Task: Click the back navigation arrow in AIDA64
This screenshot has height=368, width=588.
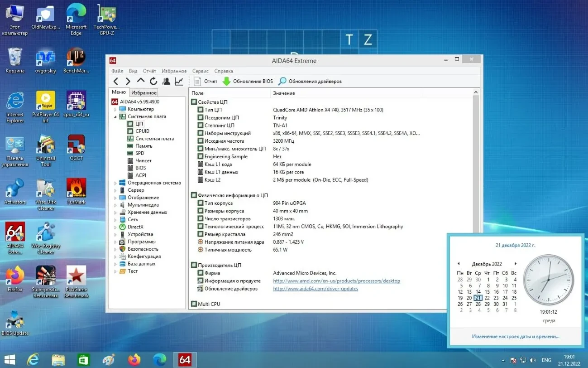Action: [x=116, y=82]
